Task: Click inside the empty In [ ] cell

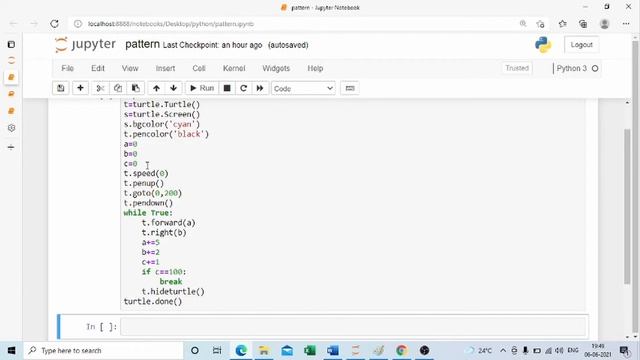Action: click(353, 327)
